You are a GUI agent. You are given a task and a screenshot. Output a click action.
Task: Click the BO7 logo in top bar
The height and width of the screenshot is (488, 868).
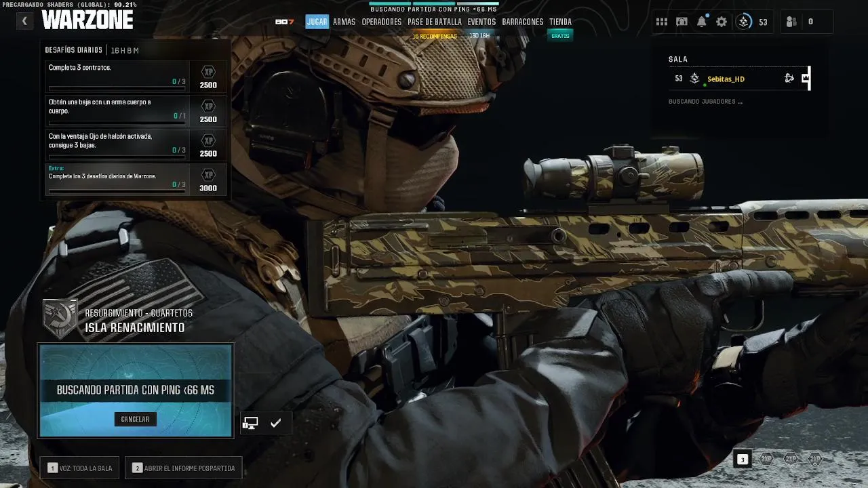click(284, 22)
